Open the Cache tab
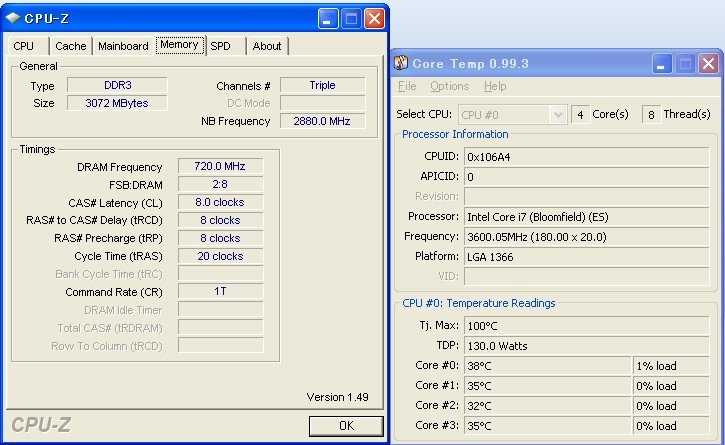This screenshot has height=445, width=725. click(x=71, y=46)
